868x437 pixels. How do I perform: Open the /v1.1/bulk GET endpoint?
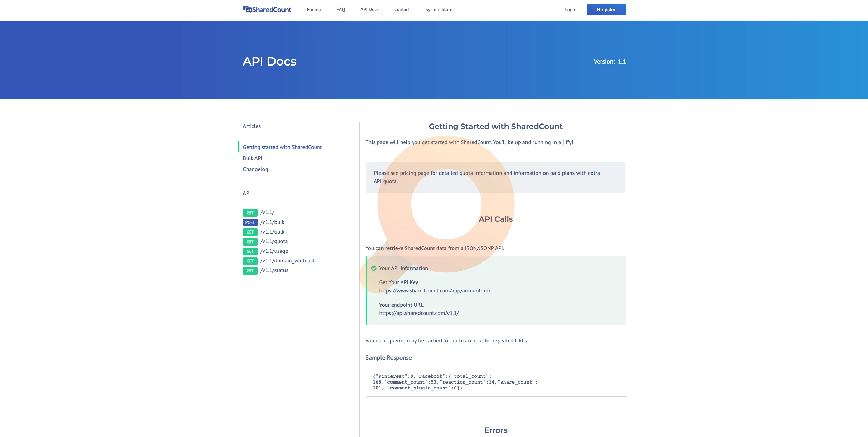273,232
